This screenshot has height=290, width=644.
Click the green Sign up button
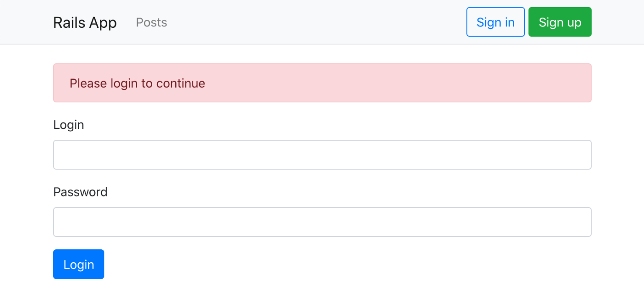(x=560, y=22)
